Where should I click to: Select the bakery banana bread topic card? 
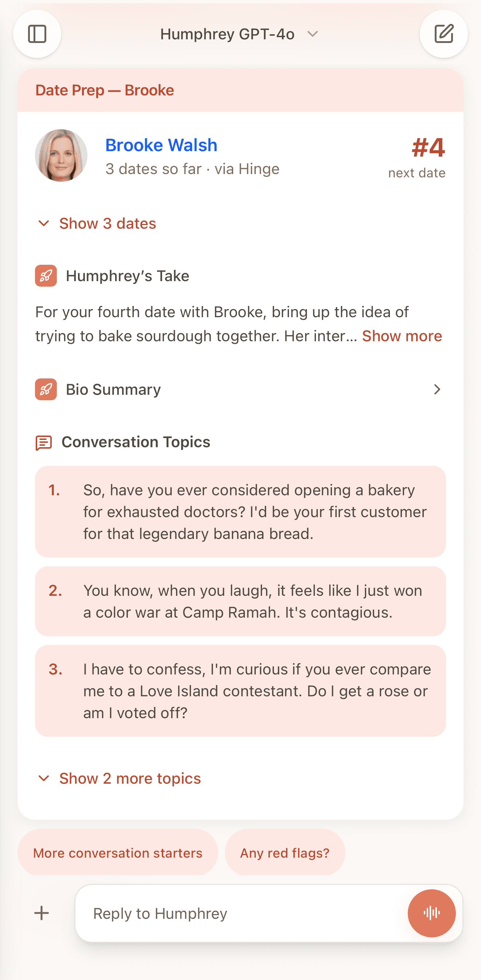(x=240, y=512)
